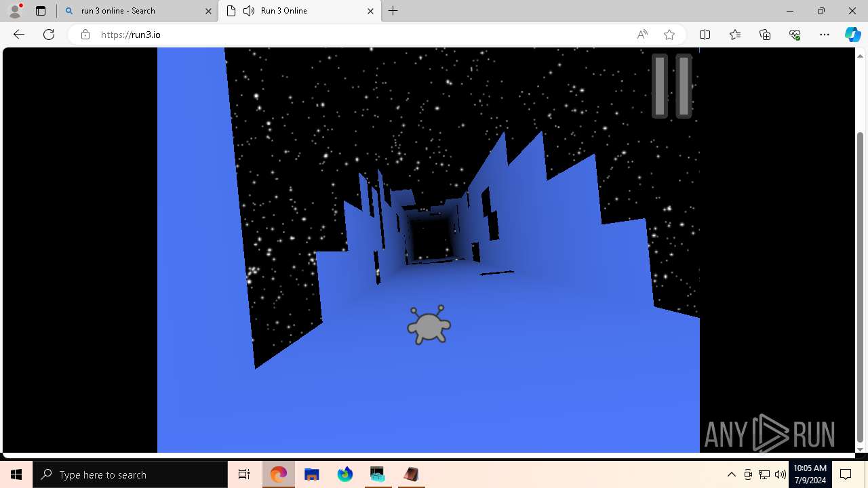Mute the Run 3 Online tab audio
Screen dimensions: 868x488
[249, 11]
